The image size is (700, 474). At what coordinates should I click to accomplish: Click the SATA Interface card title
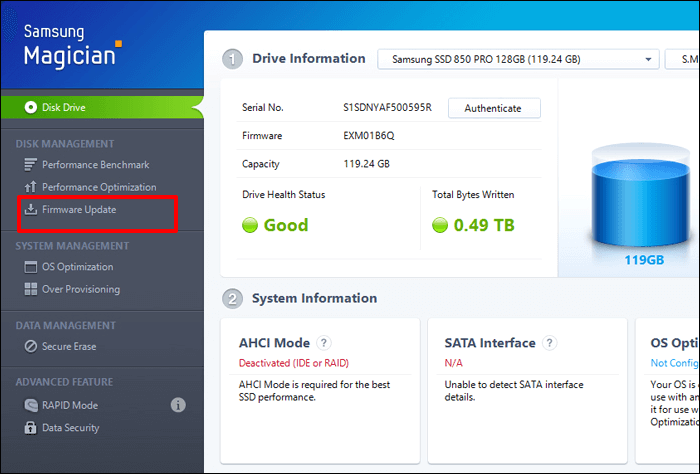pos(490,343)
